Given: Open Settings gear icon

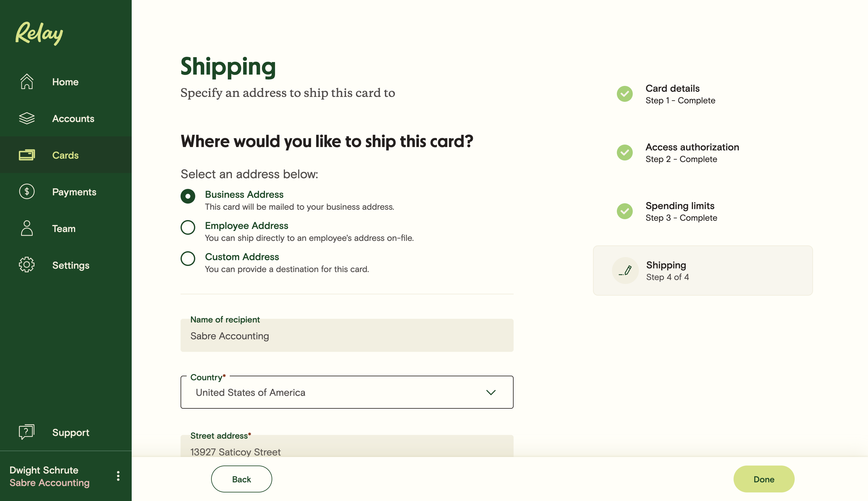Looking at the screenshot, I should (x=27, y=265).
